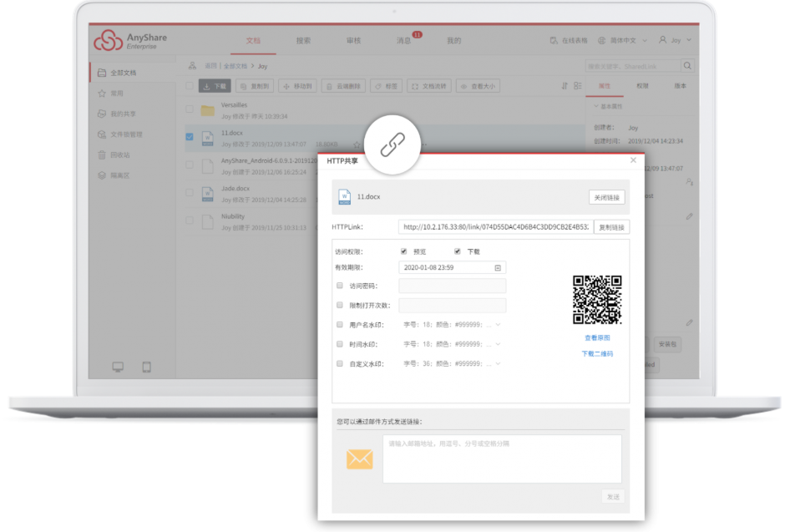Close the HTTP共享 dialog
The height and width of the screenshot is (532, 790).
click(x=633, y=160)
